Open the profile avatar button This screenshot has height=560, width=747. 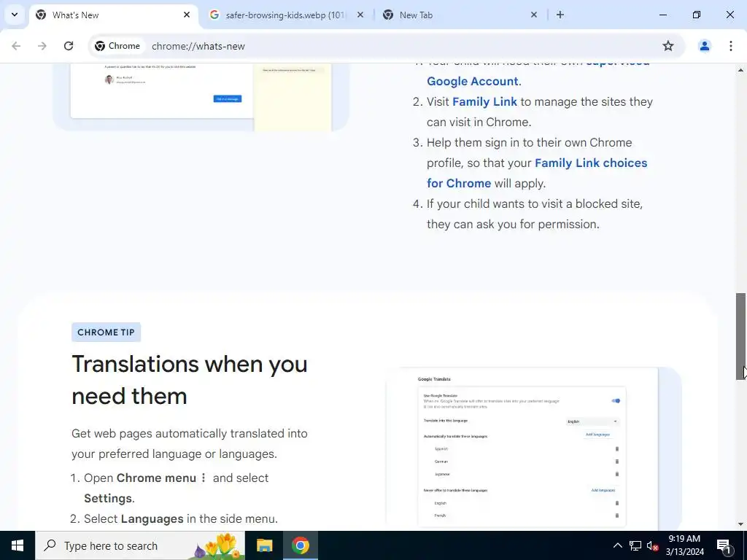(x=704, y=46)
